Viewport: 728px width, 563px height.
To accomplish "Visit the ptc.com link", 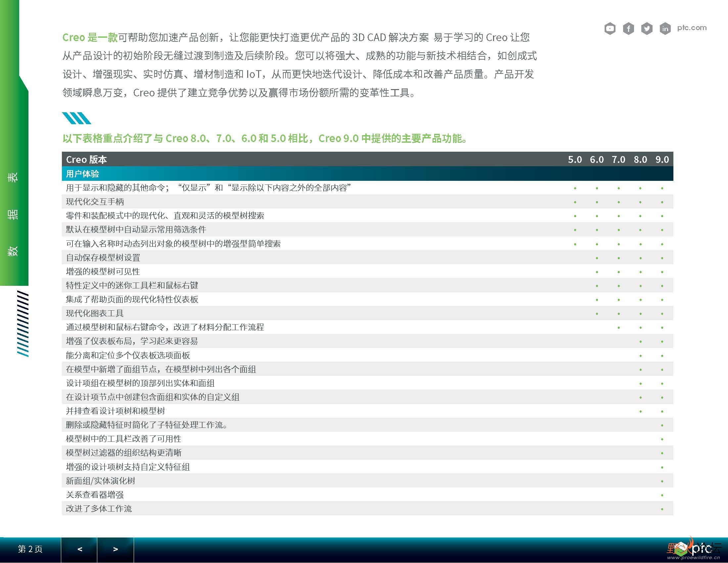I will 692,28.
